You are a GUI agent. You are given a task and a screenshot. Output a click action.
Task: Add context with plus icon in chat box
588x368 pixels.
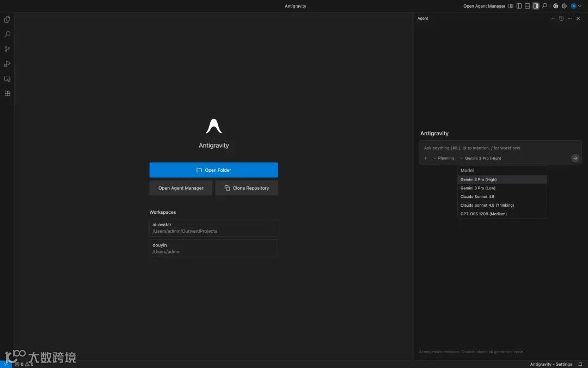tap(426, 158)
